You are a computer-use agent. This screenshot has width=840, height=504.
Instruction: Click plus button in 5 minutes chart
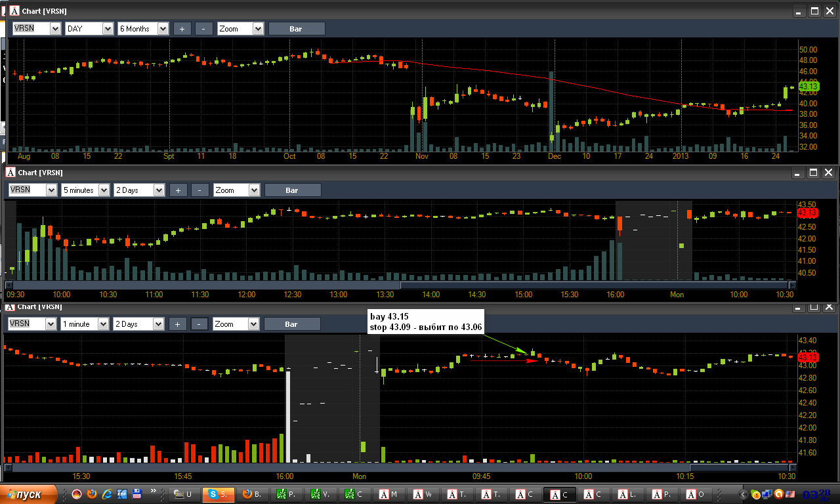coord(178,190)
